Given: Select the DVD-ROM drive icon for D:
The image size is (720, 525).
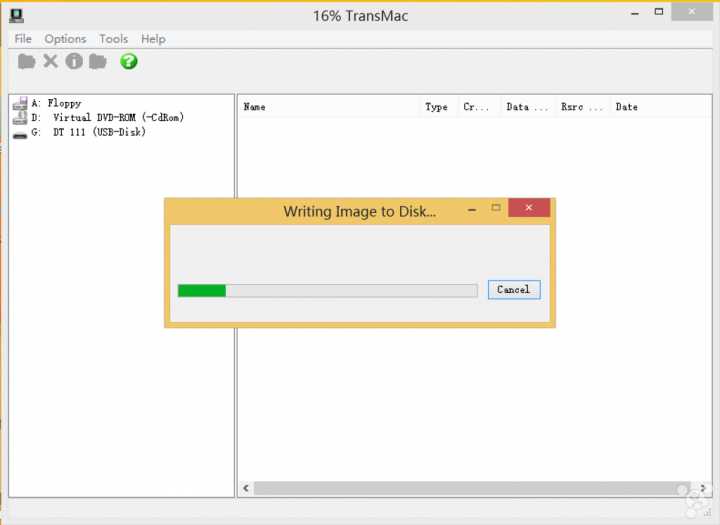Looking at the screenshot, I should 20,118.
